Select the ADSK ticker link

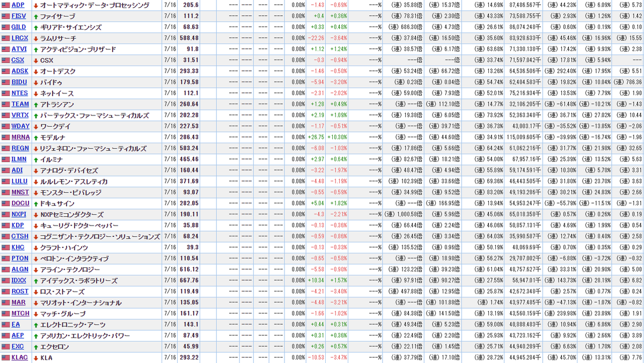19,71
